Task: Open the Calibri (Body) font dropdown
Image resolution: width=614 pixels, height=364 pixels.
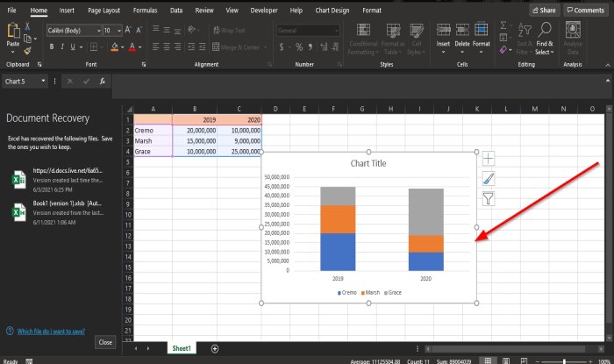Action: (98, 31)
